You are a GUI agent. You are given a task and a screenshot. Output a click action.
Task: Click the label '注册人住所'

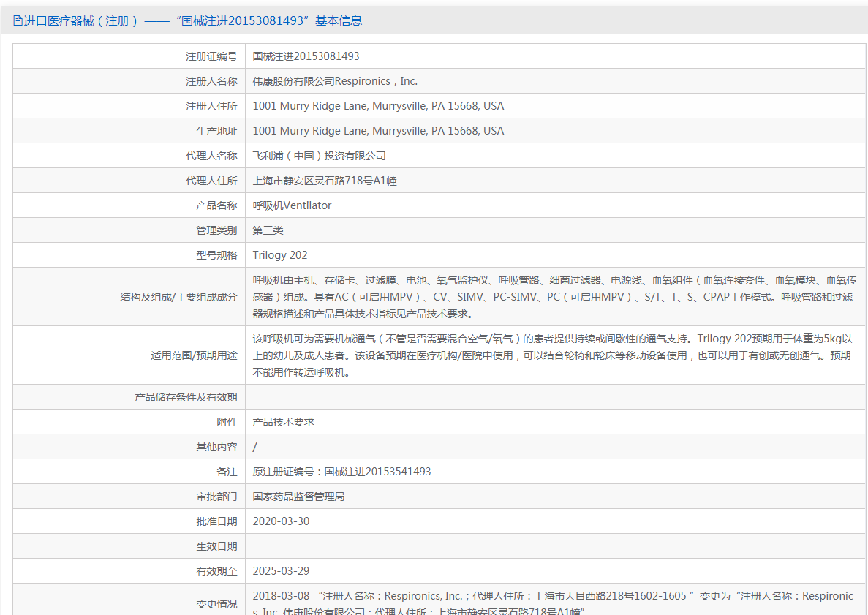coord(211,106)
